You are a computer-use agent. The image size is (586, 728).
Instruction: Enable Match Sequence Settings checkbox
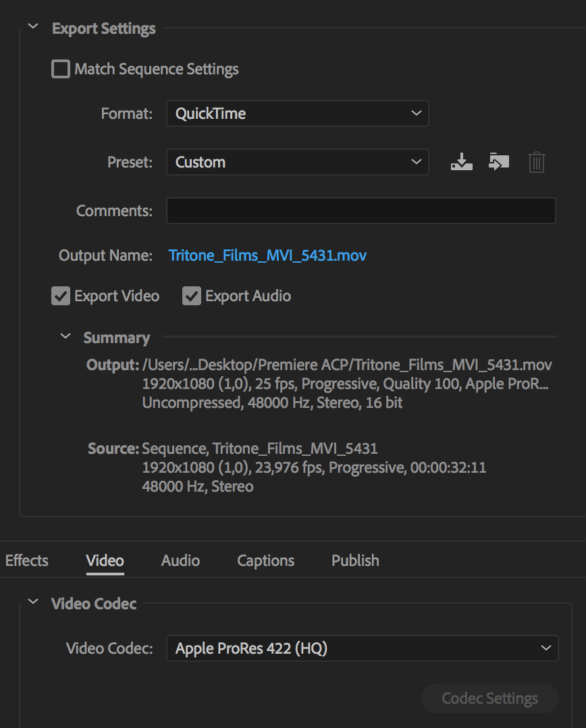[61, 70]
